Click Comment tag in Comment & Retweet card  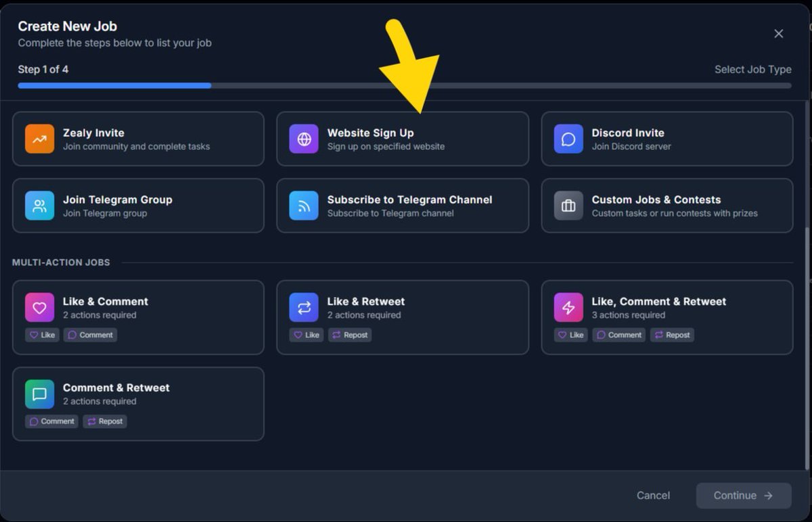click(52, 421)
